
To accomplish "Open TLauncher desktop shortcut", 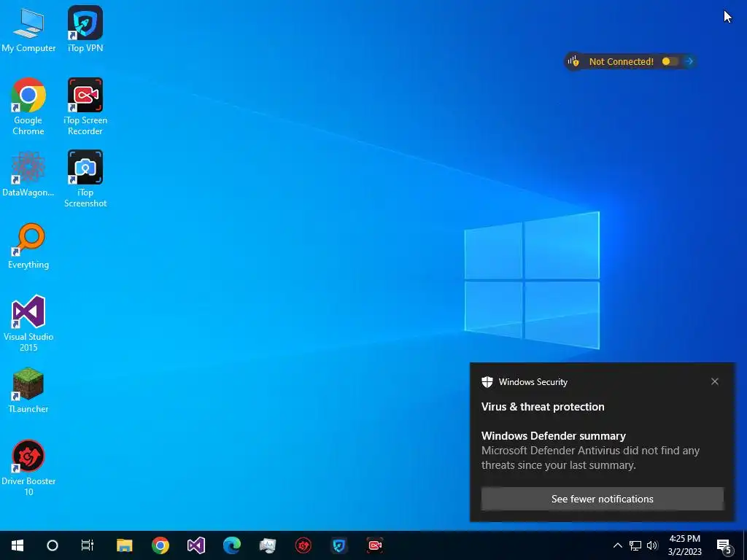I will click(28, 390).
